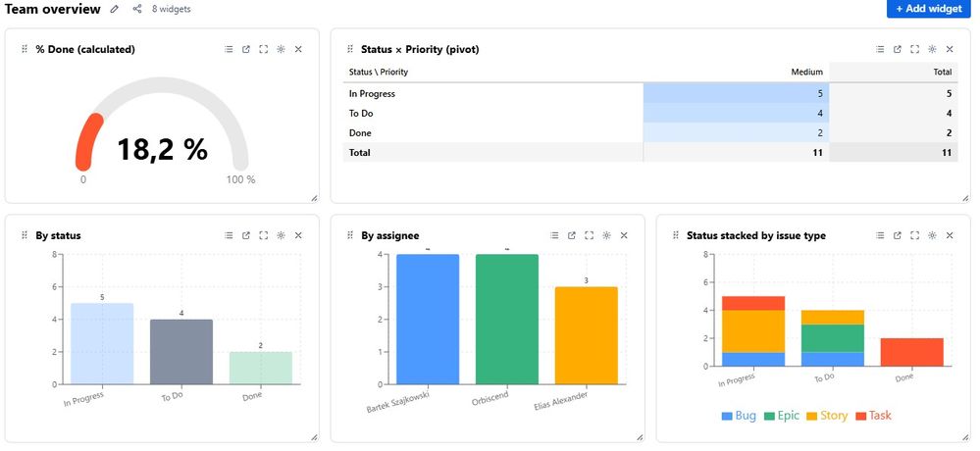The image size is (980, 451).
Task: Expand the By assignee widget to fullscreen
Action: point(589,235)
